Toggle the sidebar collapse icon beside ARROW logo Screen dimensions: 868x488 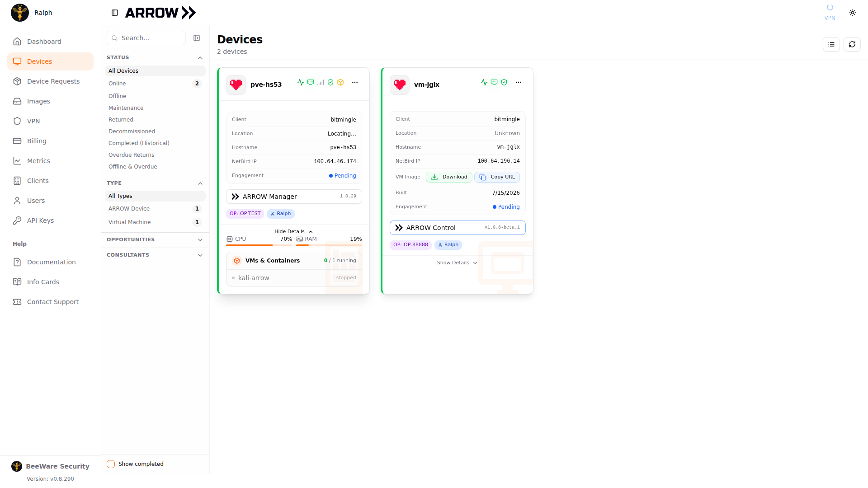[x=115, y=13]
